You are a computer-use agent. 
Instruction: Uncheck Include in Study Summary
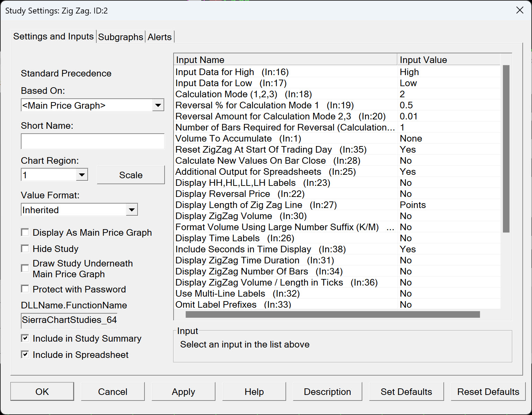(25, 338)
